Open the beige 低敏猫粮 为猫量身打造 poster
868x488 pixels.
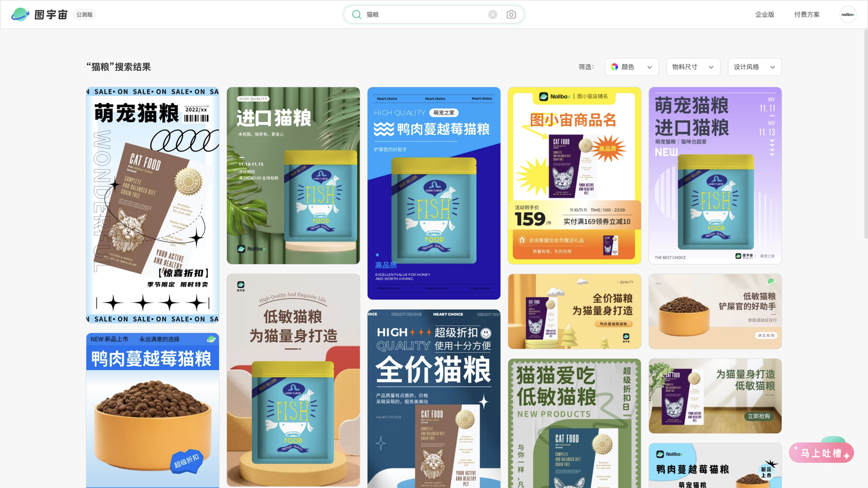point(293,380)
